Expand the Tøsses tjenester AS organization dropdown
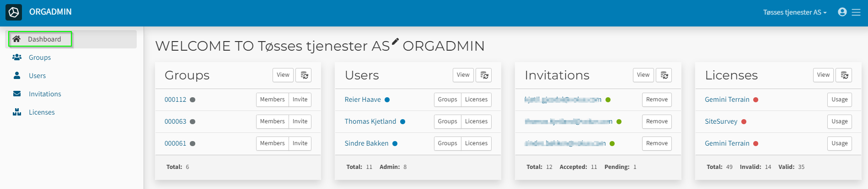The image size is (868, 189). coord(794,12)
